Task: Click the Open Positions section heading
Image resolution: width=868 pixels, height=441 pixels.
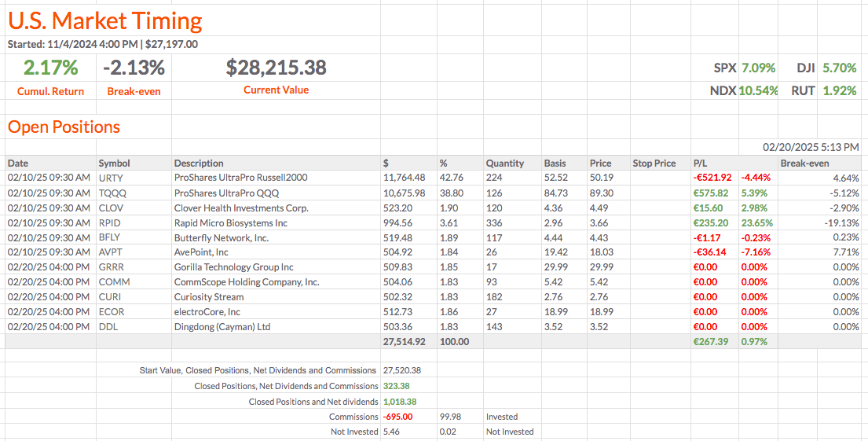Action: coord(64,127)
